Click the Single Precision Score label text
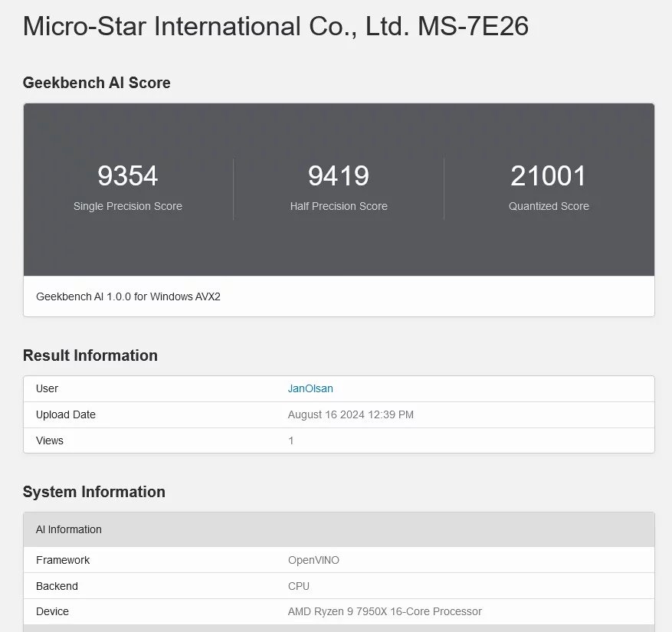Image resolution: width=672 pixels, height=632 pixels. [127, 206]
